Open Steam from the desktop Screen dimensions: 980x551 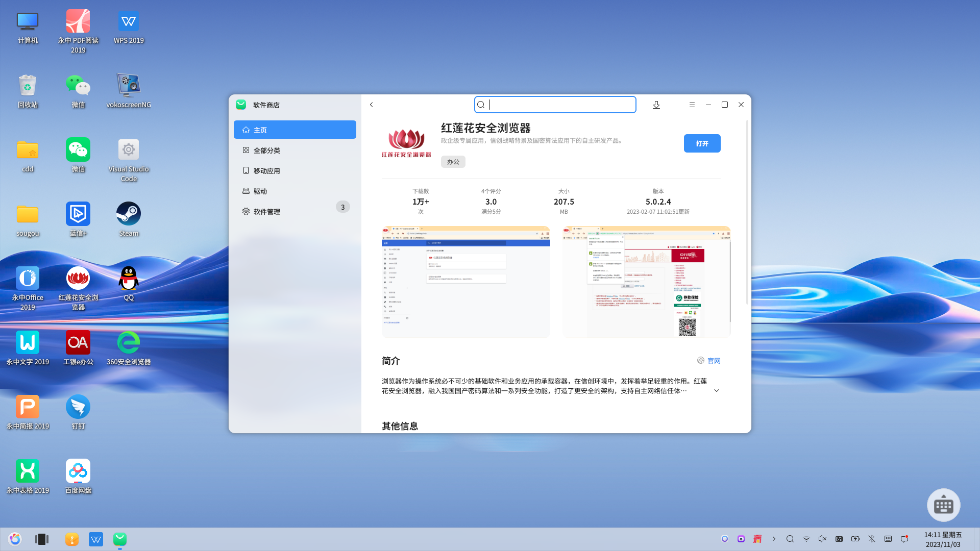tap(129, 214)
